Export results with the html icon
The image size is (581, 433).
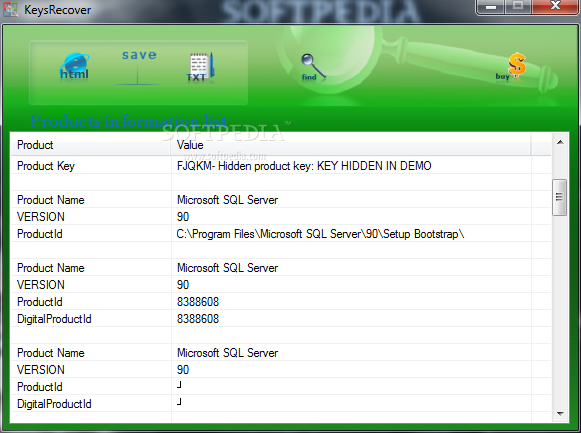click(x=74, y=67)
